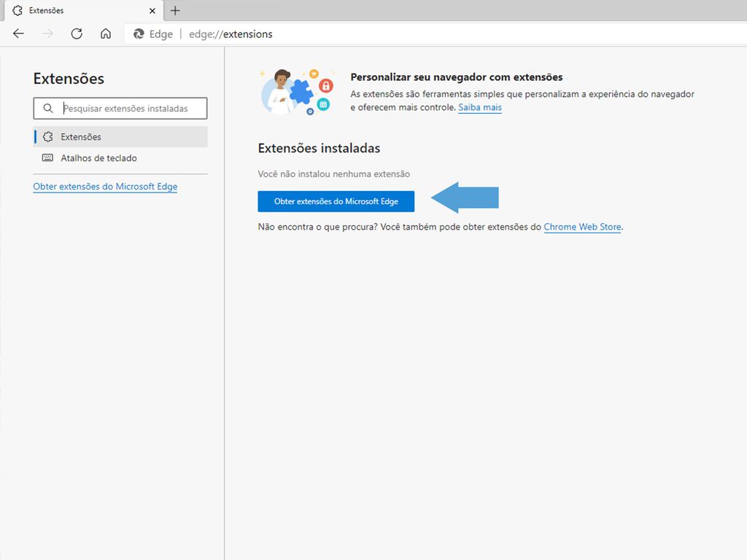This screenshot has width=747, height=560.
Task: Go back using the back arrow
Action: 18,34
